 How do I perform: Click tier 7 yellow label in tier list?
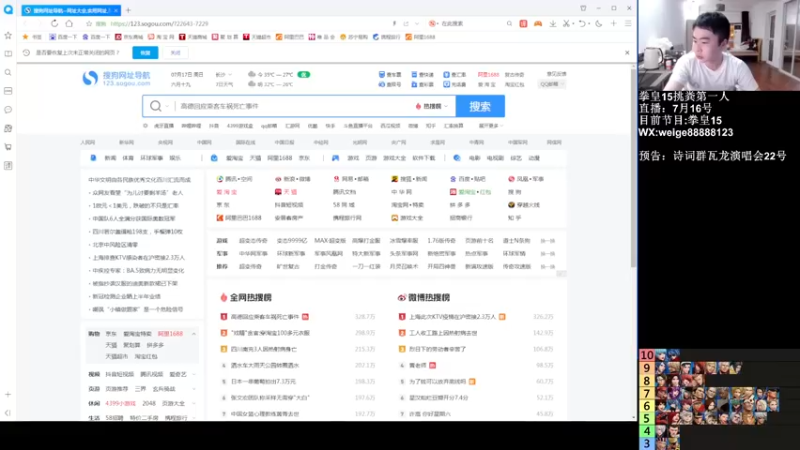point(646,393)
